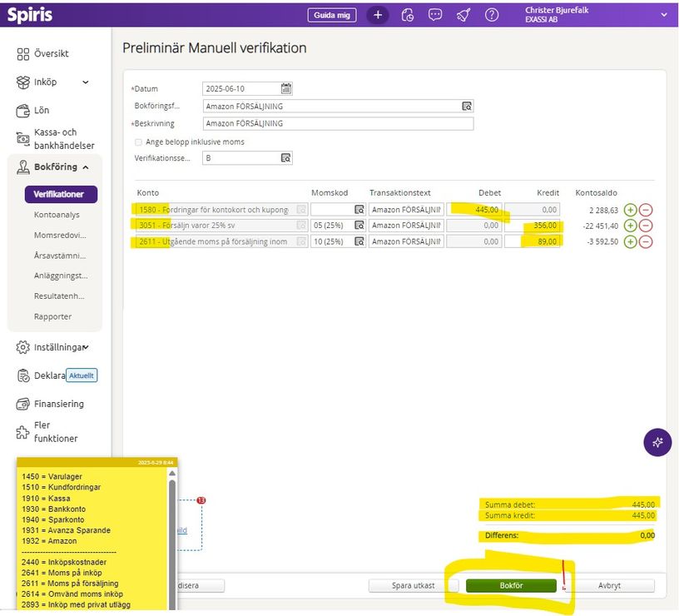The image size is (679, 616).
Task: Open Momskod lookup on the 3051 row
Action: click(359, 226)
